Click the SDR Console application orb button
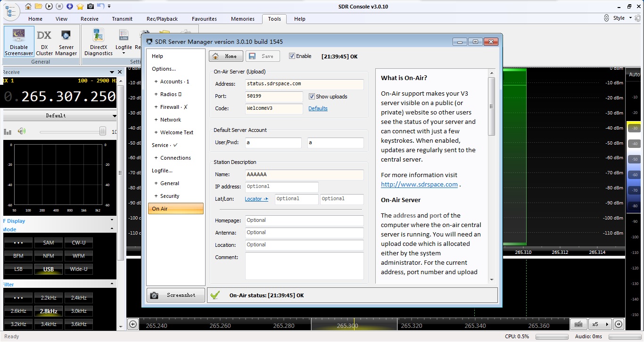This screenshot has width=644, height=342. [x=11, y=12]
